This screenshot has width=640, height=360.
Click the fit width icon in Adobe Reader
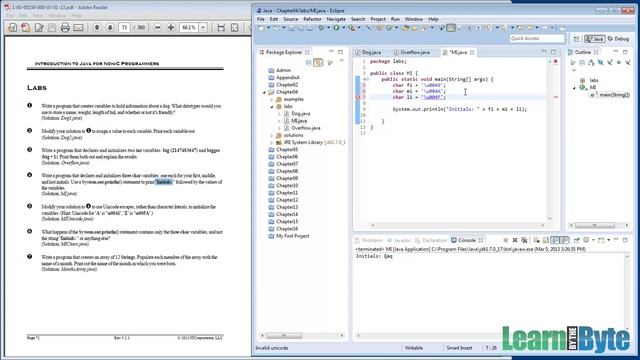pos(221,27)
